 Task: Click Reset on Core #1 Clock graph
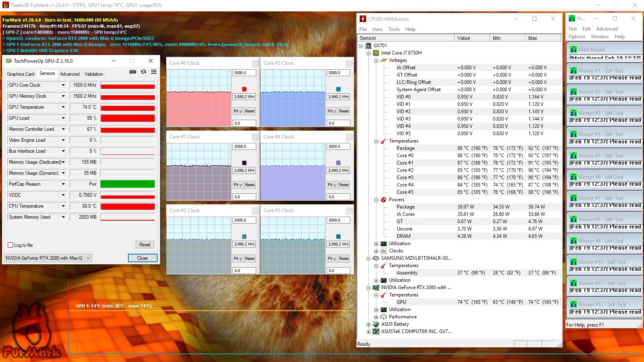(250, 185)
